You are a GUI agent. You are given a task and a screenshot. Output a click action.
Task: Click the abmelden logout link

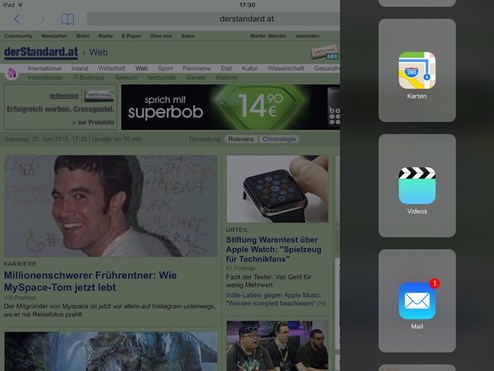coord(307,36)
